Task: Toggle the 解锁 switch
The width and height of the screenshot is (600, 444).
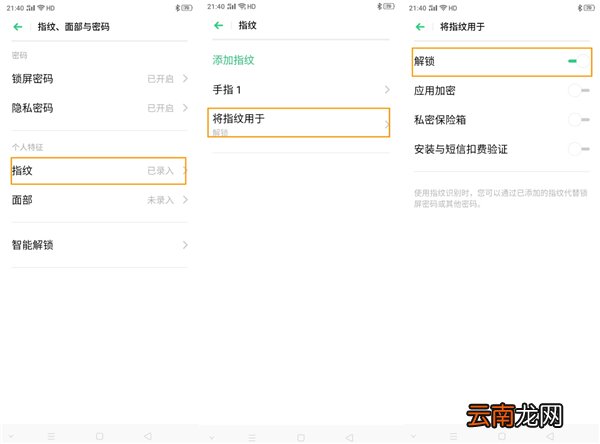Action: pyautogui.click(x=579, y=61)
